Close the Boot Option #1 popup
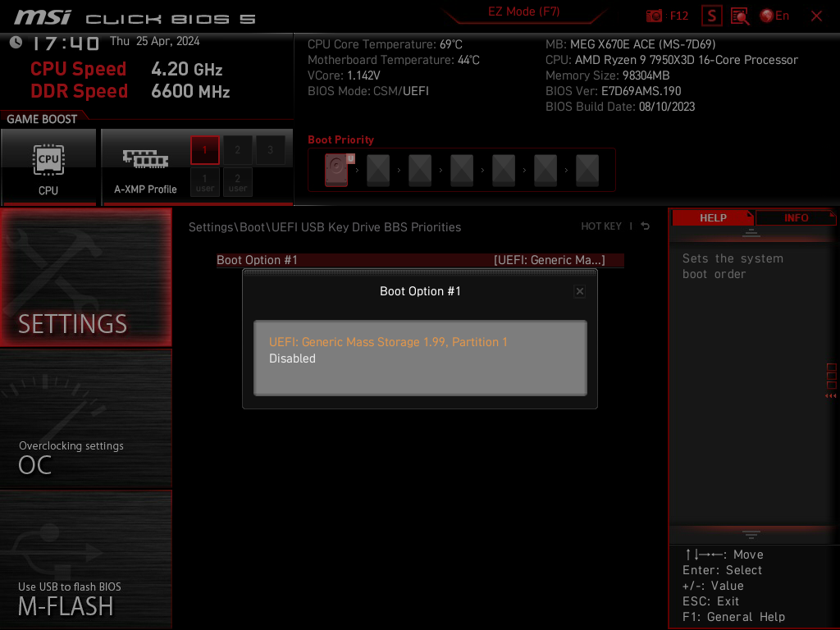Screen dimensions: 840x630 tap(580, 291)
